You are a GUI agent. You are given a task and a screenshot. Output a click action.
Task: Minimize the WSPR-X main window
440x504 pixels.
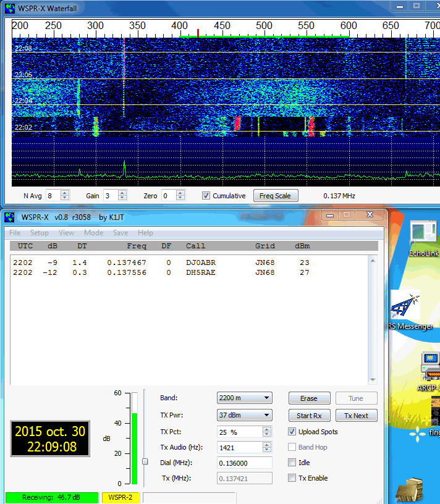click(x=330, y=215)
